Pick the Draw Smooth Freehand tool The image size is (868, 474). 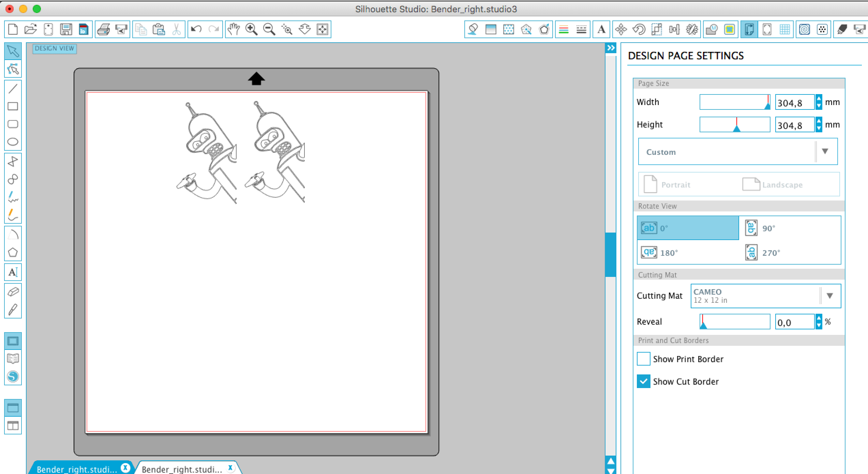pyautogui.click(x=13, y=215)
